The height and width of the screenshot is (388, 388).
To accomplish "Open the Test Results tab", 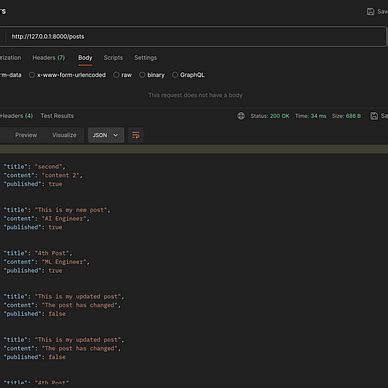I will 57,116.
